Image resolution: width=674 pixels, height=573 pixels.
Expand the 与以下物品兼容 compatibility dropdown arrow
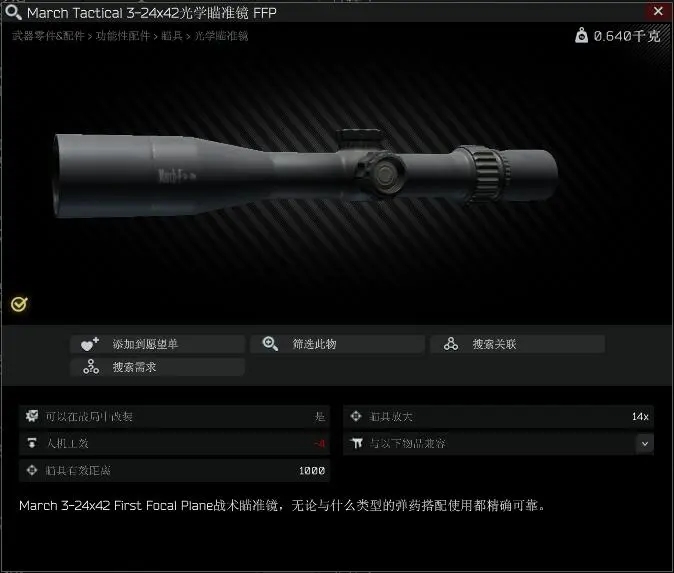(x=645, y=444)
